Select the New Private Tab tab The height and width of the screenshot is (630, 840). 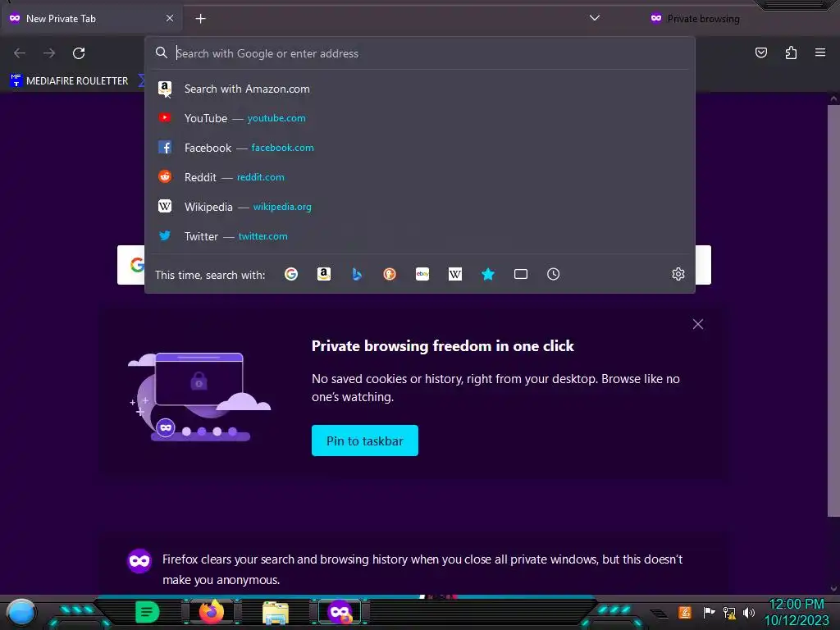(91, 18)
